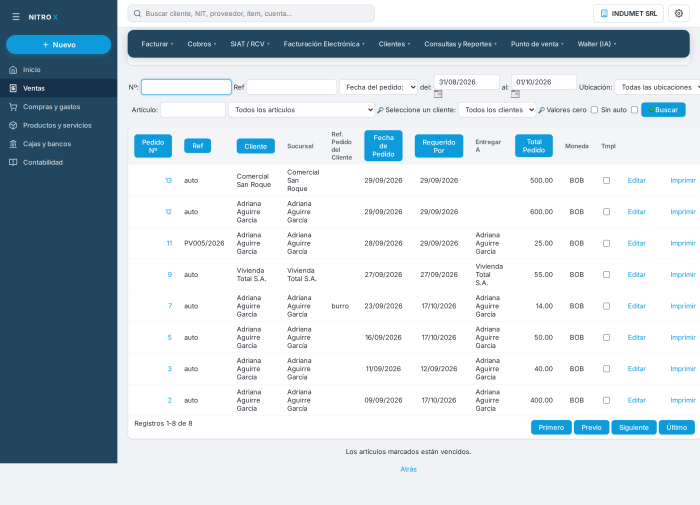Screen dimensions: 700x505
Task: Enable the Valores cero checkbox
Action: pyautogui.click(x=594, y=110)
